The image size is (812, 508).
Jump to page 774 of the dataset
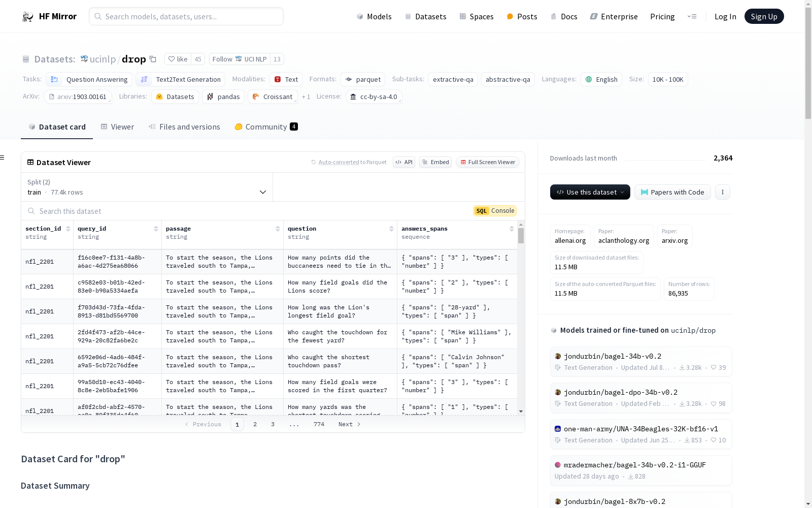pyautogui.click(x=319, y=424)
